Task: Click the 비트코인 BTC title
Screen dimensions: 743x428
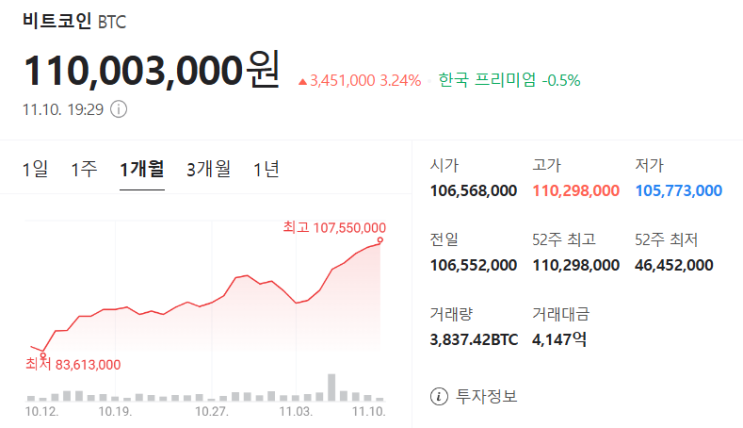Action: click(74, 19)
